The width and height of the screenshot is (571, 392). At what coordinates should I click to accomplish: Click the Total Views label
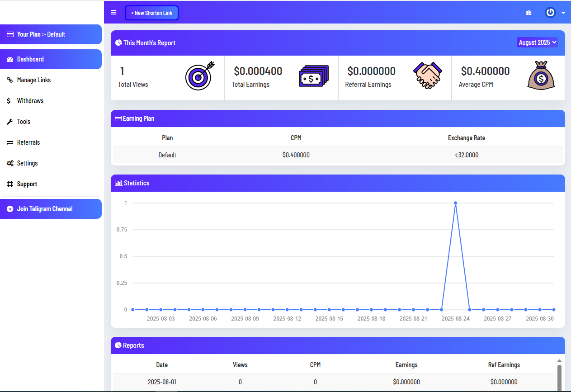(133, 85)
